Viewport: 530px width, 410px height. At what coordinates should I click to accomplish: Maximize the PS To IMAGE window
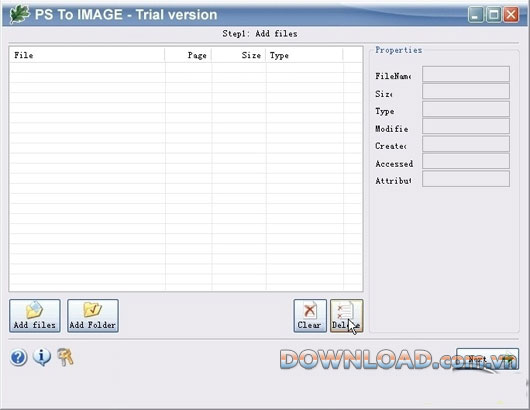coord(493,15)
